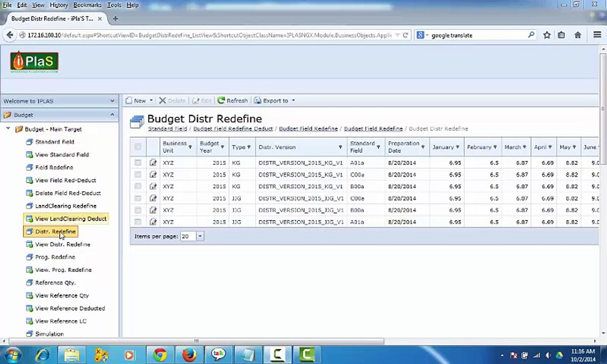Open the Help menu

tap(133, 5)
